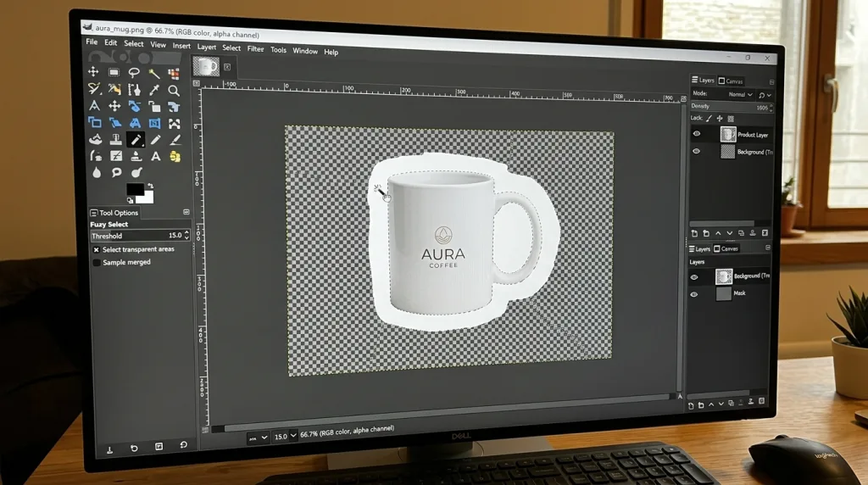Select the water drop Blur tool
This screenshot has width=868, height=485.
pos(97,173)
